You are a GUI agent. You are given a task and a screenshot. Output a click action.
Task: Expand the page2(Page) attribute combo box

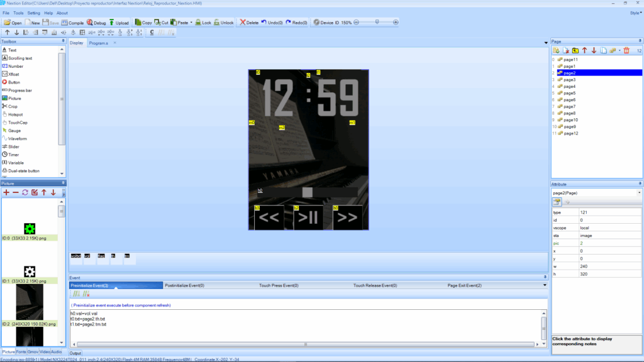tap(639, 192)
